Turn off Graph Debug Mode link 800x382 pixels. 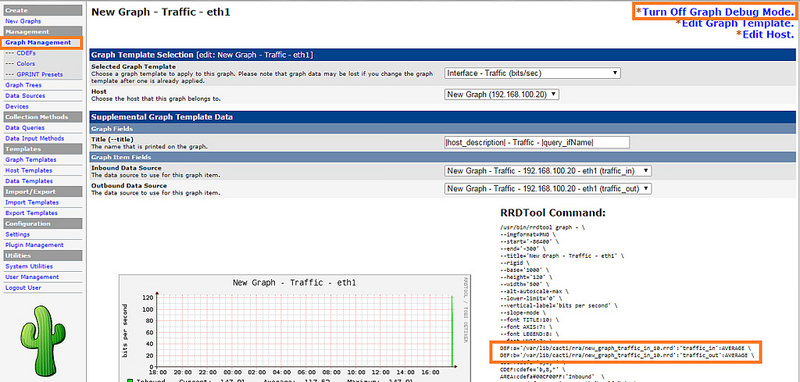coord(714,11)
